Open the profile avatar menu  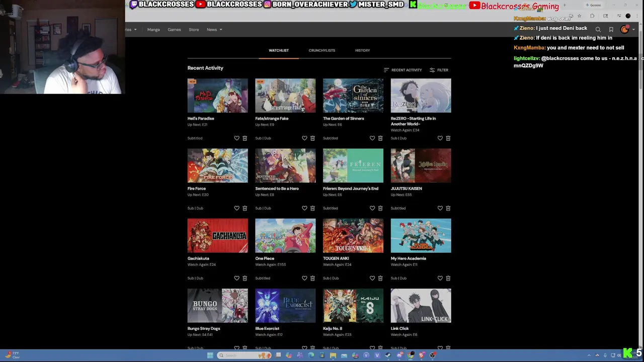coord(624,30)
